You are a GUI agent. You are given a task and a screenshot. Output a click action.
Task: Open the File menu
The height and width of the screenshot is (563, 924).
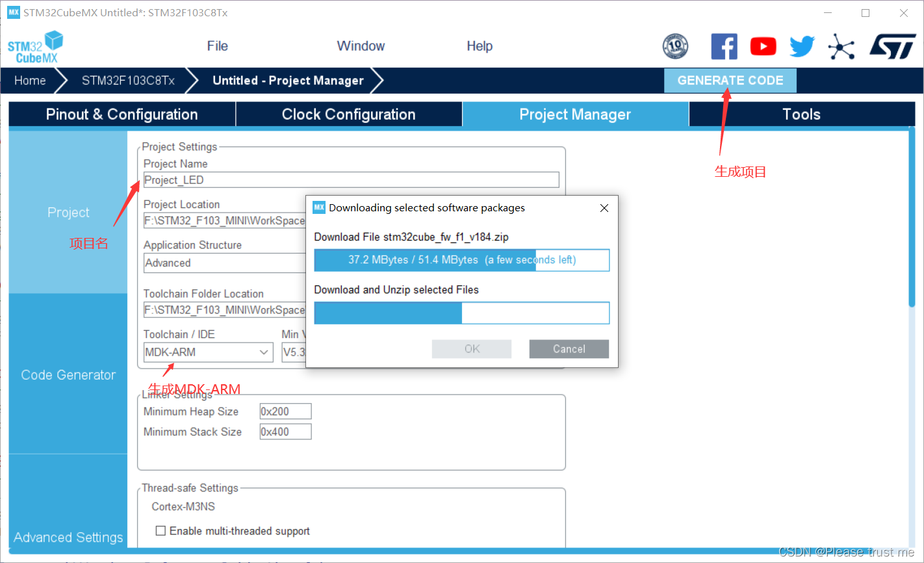click(x=217, y=46)
